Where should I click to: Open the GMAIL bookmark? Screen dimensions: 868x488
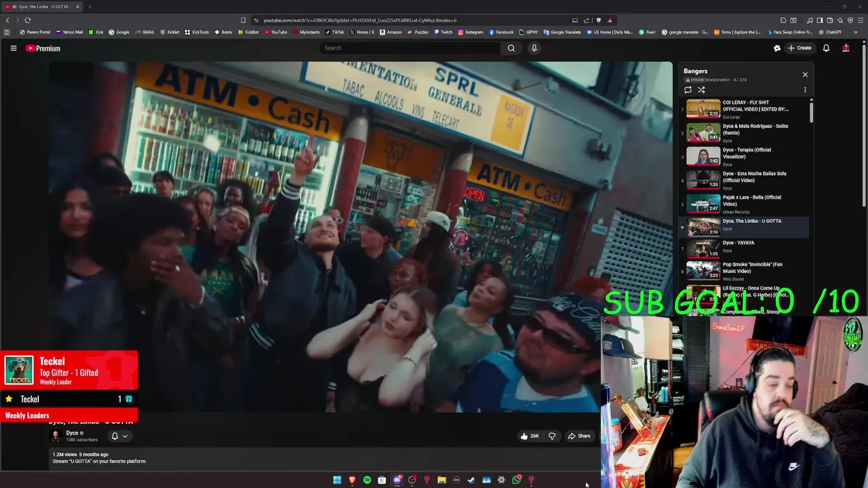point(144,32)
